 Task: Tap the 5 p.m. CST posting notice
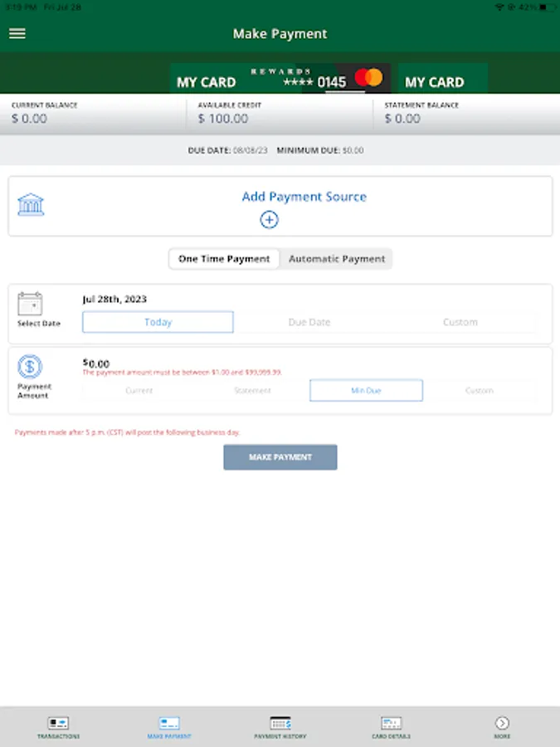tap(127, 432)
